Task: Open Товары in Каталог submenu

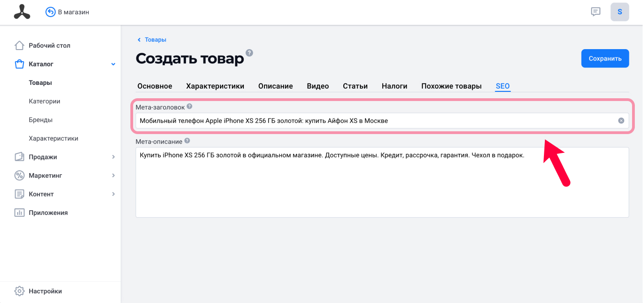Action: [40, 83]
